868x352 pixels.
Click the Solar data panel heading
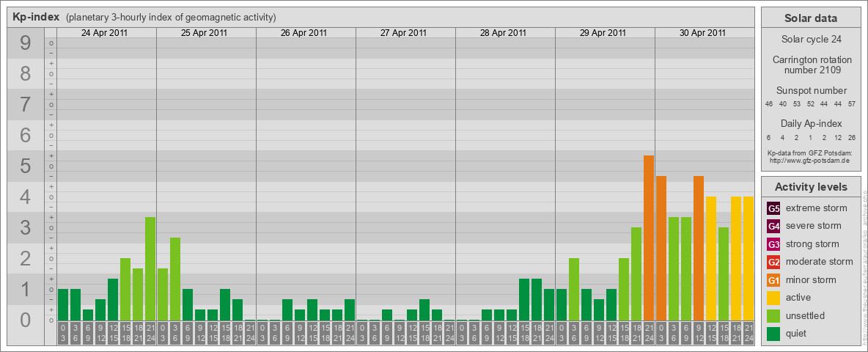tap(811, 18)
